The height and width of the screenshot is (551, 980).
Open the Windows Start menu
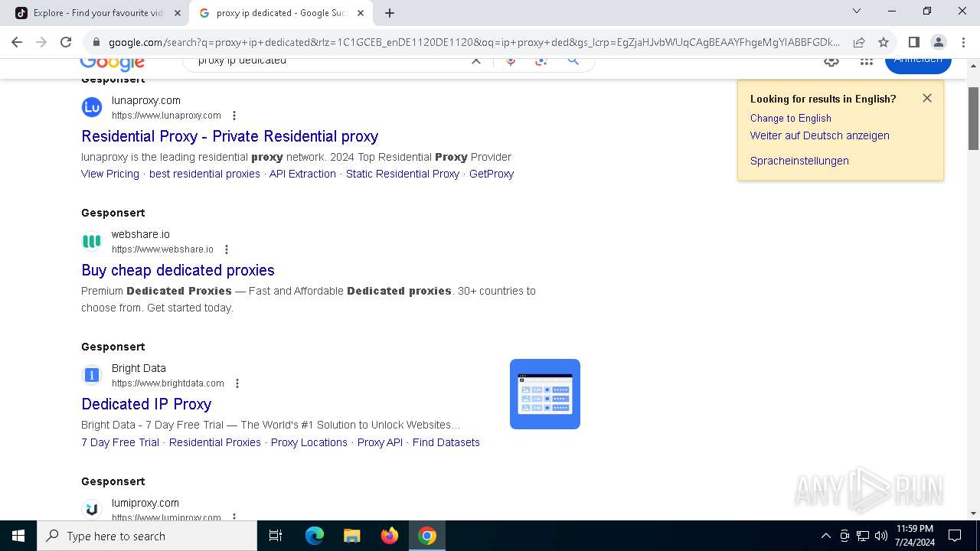18,536
